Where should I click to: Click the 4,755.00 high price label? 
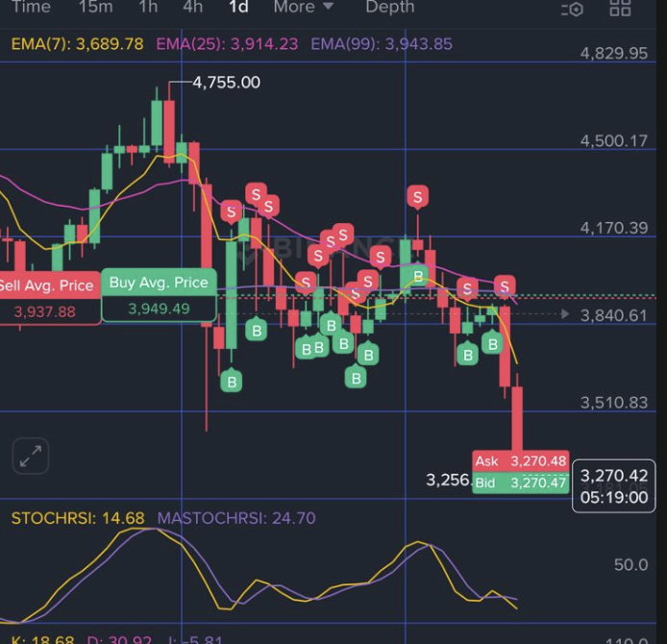click(x=226, y=83)
